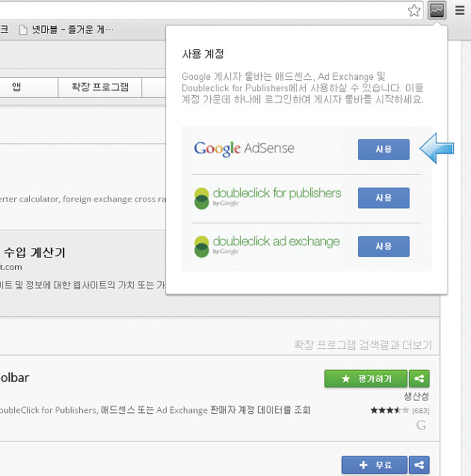
Task: Click share icon next to 평가하기
Action: [x=419, y=379]
